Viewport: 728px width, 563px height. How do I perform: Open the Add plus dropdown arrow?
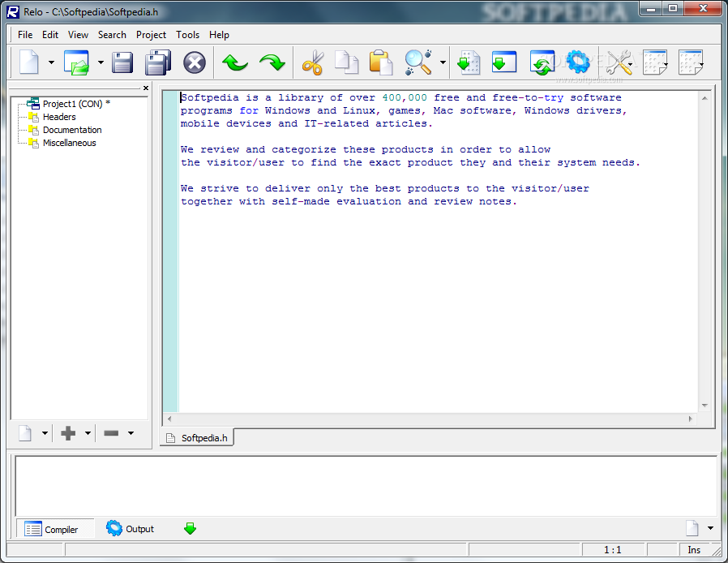pos(88,433)
